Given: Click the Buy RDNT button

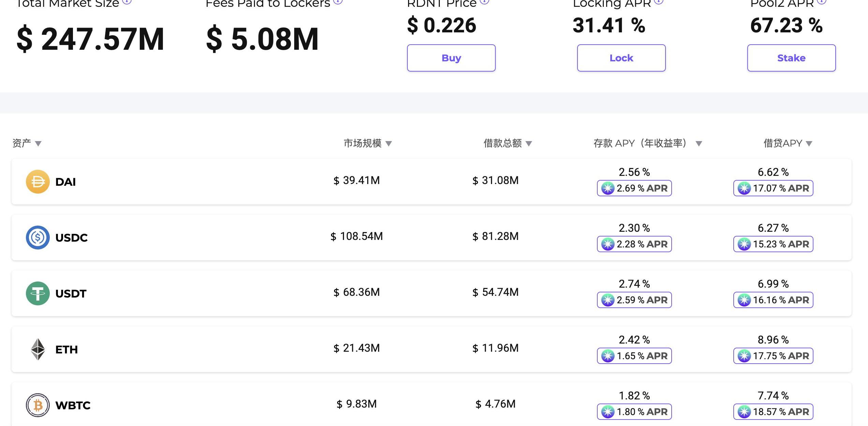Looking at the screenshot, I should 451,58.
